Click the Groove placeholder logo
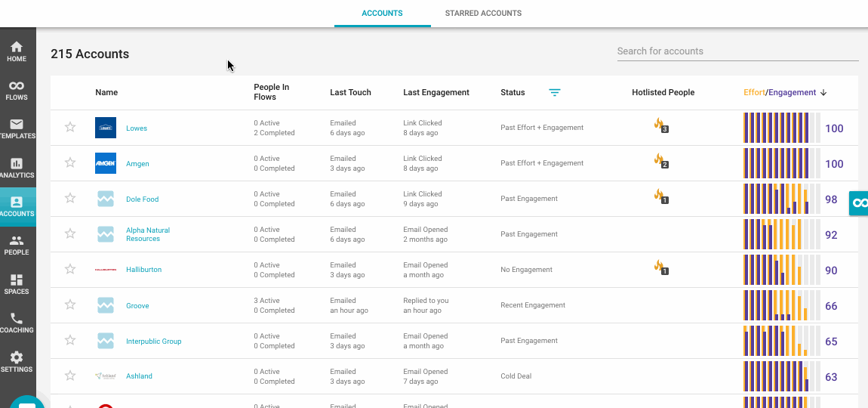The image size is (868, 408). pyautogui.click(x=106, y=305)
